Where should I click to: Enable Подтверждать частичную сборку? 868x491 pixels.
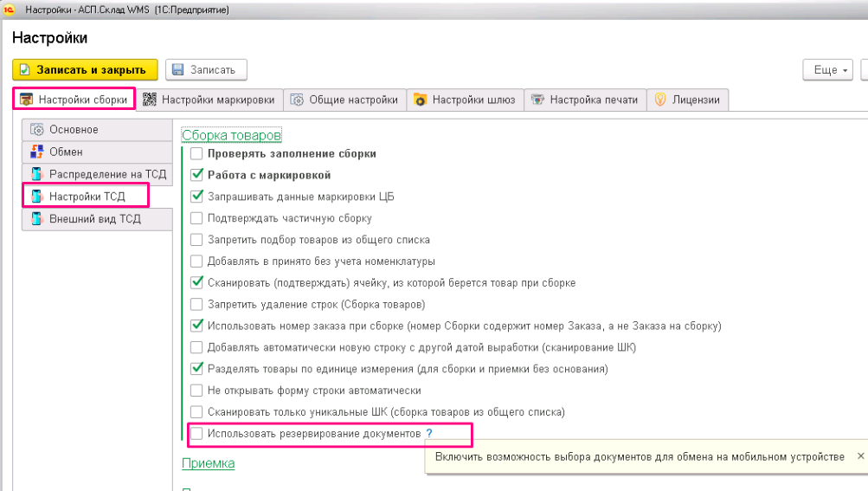point(196,218)
